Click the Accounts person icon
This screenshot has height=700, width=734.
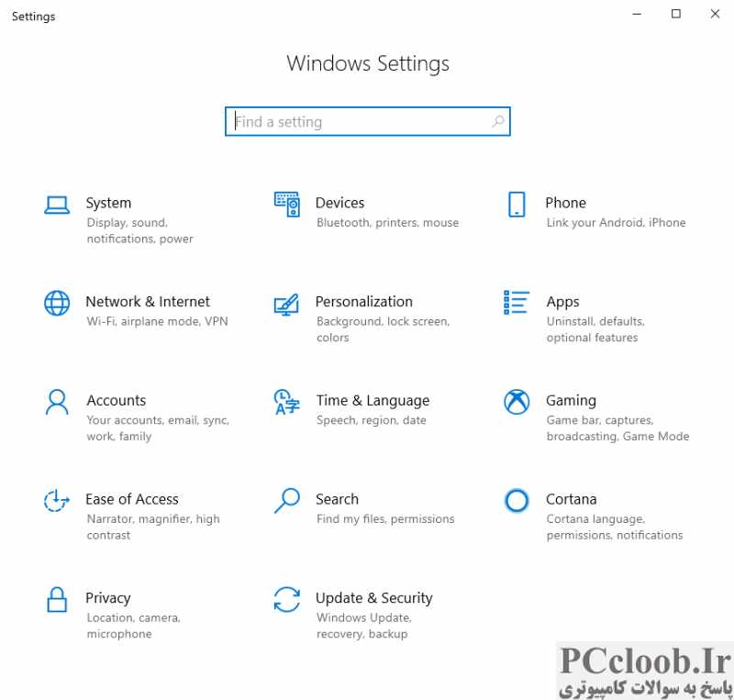click(x=57, y=402)
